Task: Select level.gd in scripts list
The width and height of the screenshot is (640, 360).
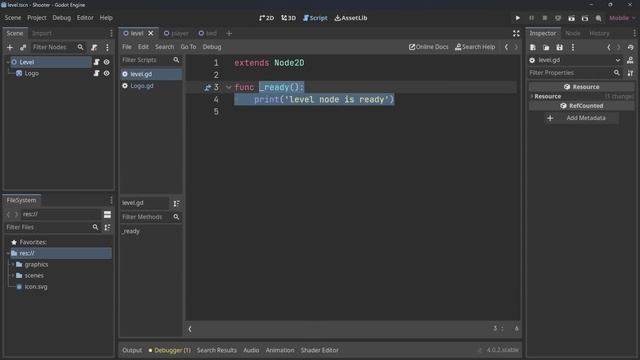Action: point(151,74)
